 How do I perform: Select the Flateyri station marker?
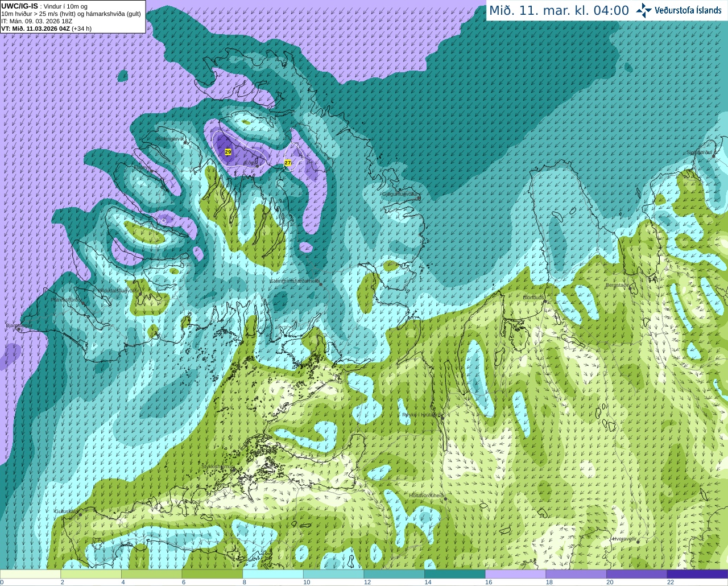coord(151,170)
